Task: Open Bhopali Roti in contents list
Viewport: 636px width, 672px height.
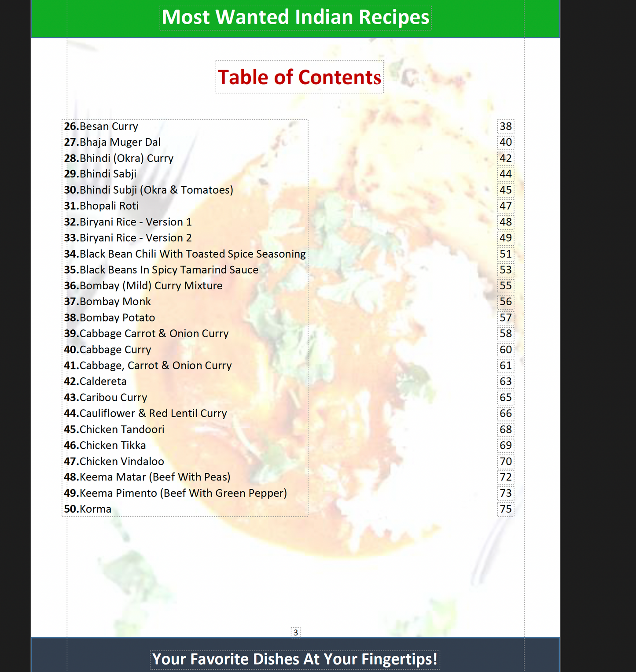Action: (x=102, y=206)
